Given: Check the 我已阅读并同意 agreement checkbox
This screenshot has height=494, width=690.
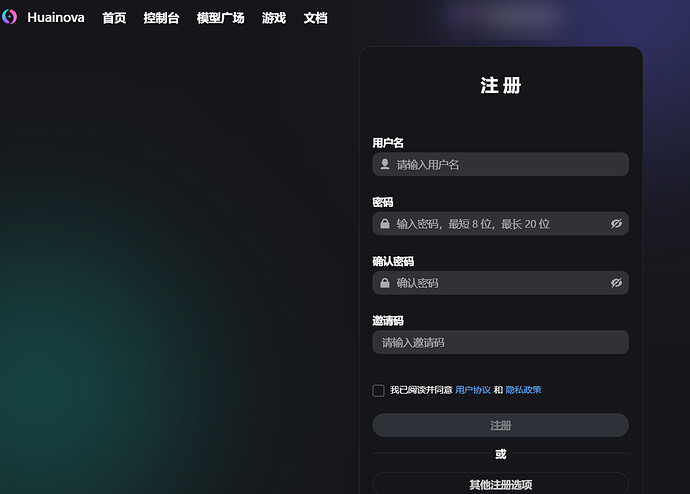Looking at the screenshot, I should pyautogui.click(x=378, y=390).
